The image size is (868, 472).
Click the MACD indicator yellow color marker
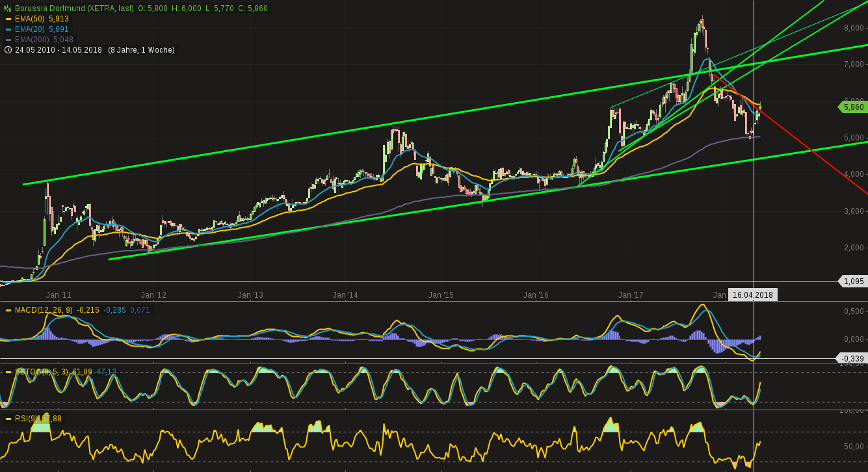[8, 310]
